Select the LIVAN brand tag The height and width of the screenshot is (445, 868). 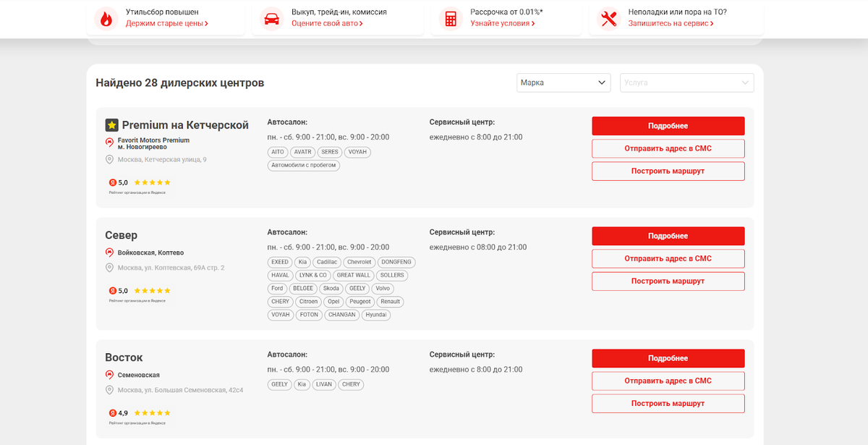pyautogui.click(x=323, y=384)
